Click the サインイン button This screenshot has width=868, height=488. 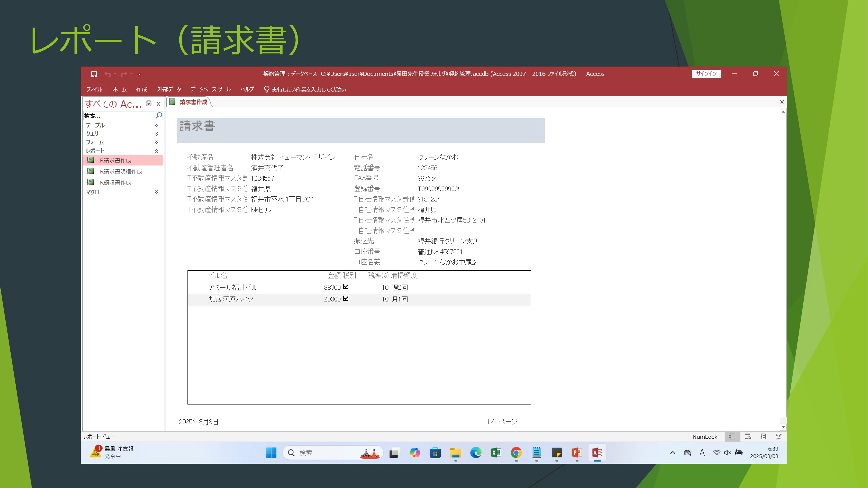[x=706, y=74]
